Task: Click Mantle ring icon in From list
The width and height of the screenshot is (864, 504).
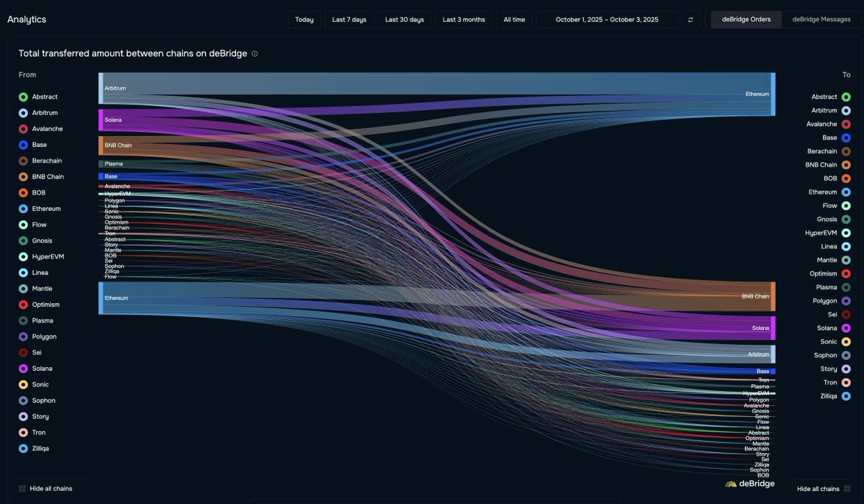Action: (23, 289)
